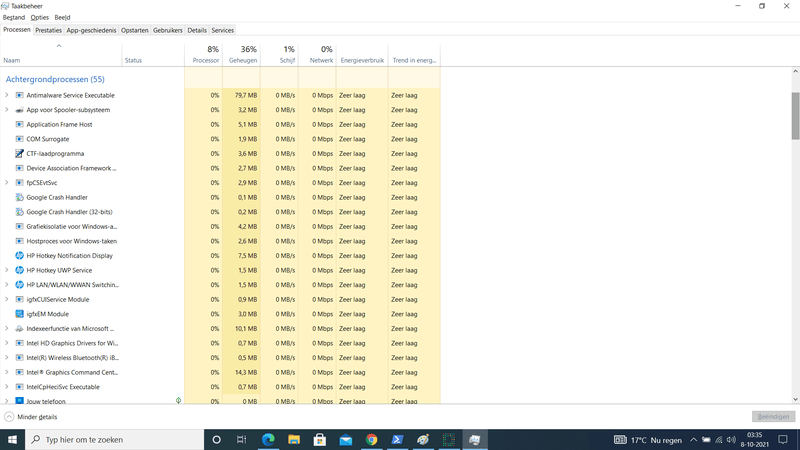The image size is (800, 450).
Task: Open the Opties menu
Action: point(39,17)
